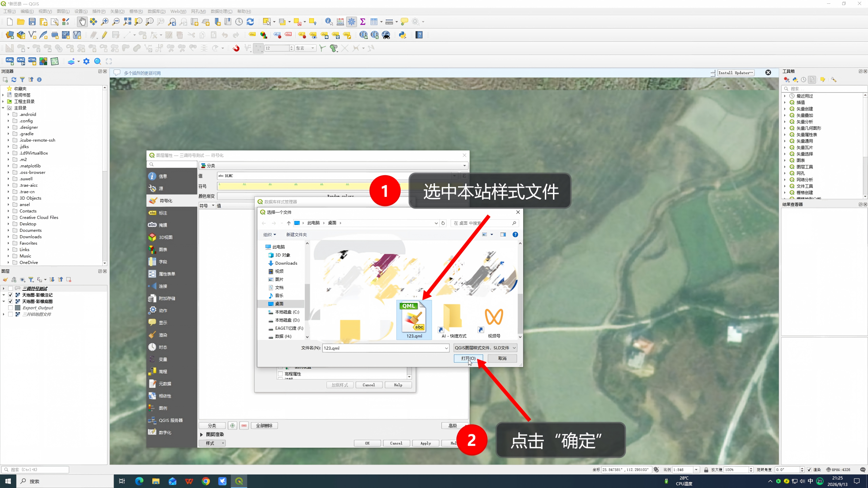Open the 栅格(R) menu

pos(136,11)
